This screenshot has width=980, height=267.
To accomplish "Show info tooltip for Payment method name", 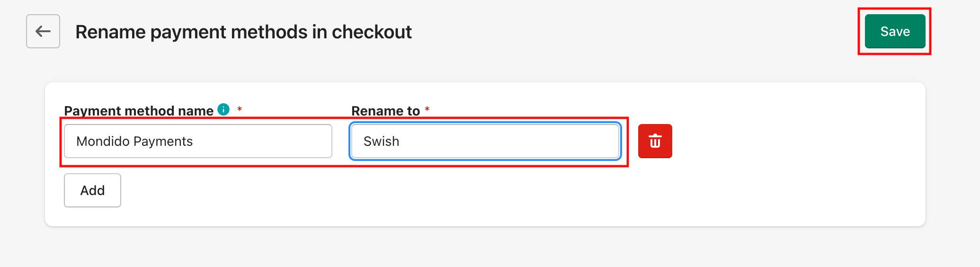I will (x=223, y=109).
